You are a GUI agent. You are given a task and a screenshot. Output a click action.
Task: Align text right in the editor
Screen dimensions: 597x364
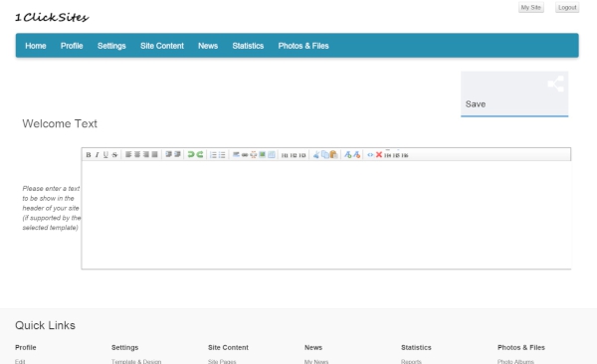point(146,154)
